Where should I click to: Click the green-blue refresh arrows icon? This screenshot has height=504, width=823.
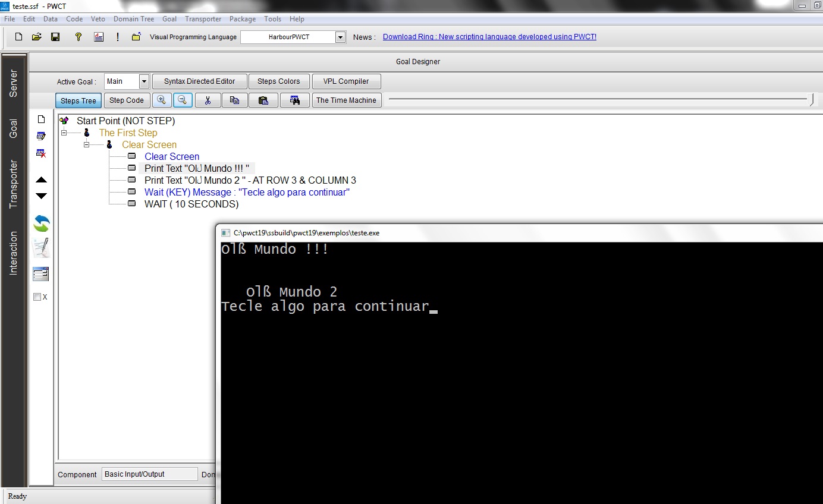click(42, 223)
